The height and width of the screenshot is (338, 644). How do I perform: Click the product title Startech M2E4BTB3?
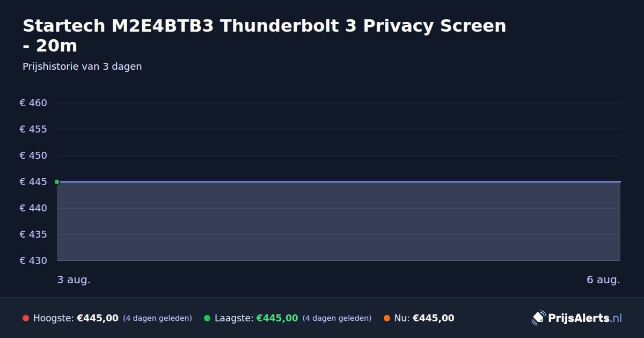[265, 35]
